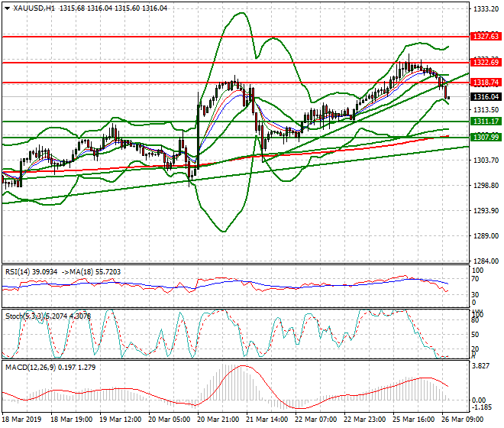The height and width of the screenshot is (428, 504).
Task: Click the 21 Mar 14:00 time axis label
Action: (x=267, y=420)
